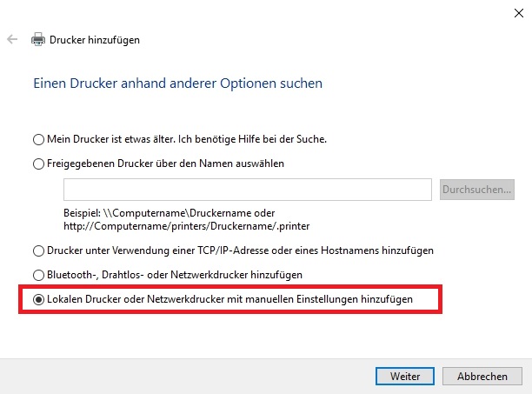The height and width of the screenshot is (394, 532).
Task: Select 'Lokalen Drucker oder Netzwerkdrucker' radio circle
Action: (x=38, y=299)
